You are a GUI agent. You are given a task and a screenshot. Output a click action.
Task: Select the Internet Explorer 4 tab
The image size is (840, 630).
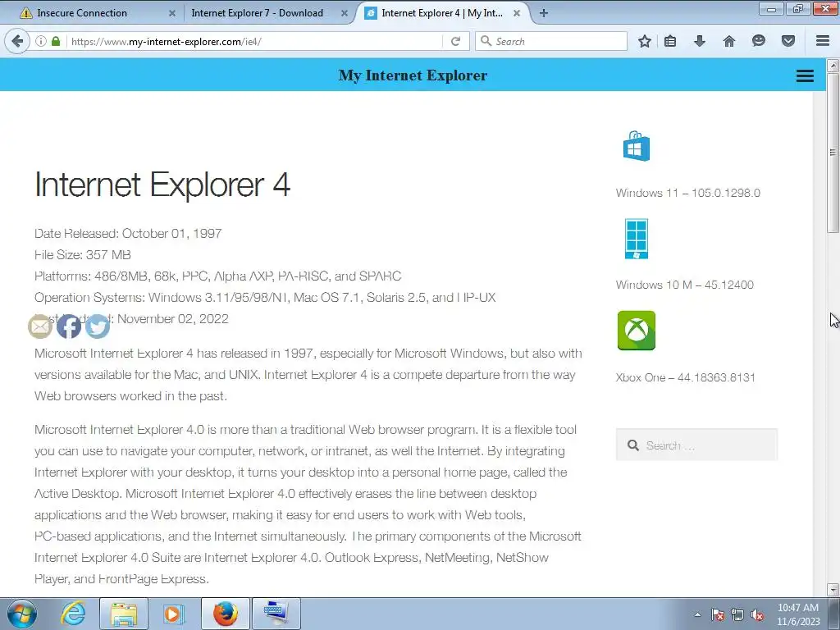pos(442,13)
